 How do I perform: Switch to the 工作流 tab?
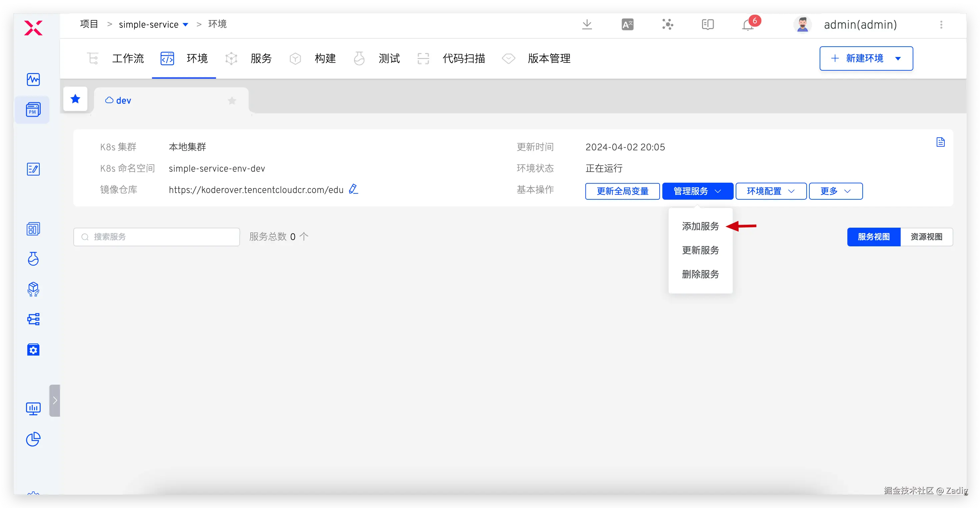(x=128, y=59)
